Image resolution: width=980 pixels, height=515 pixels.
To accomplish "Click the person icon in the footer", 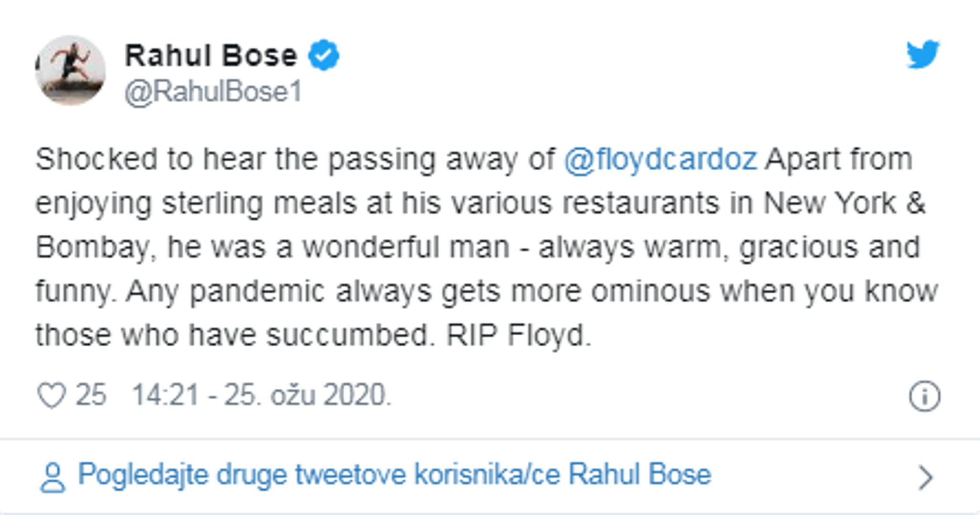I will click(52, 477).
